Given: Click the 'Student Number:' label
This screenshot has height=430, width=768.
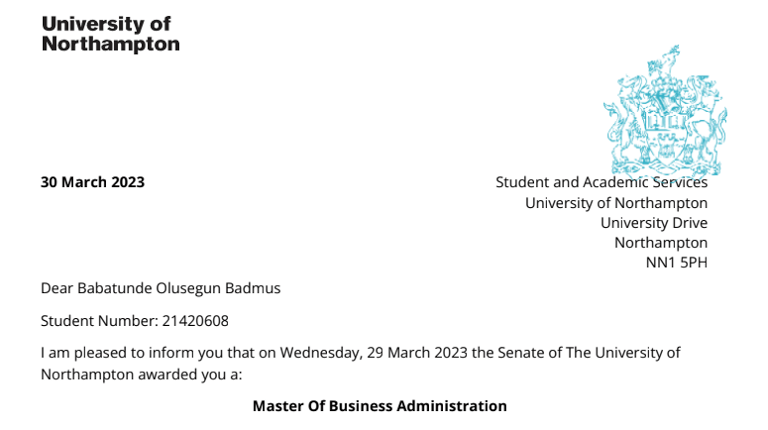Looking at the screenshot, I should (x=99, y=321).
